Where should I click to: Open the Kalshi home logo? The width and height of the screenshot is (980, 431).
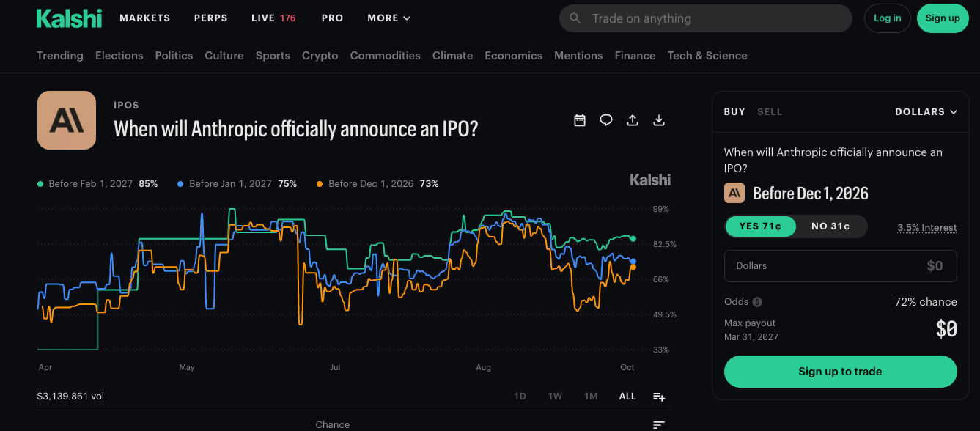click(x=69, y=18)
